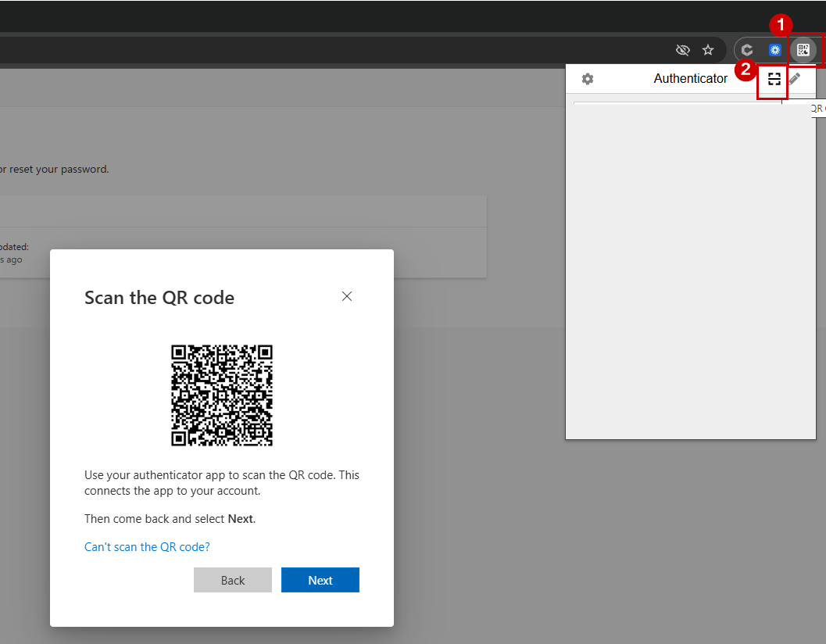This screenshot has height=644, width=826.
Task: Open the blue gear extension icon
Action: coord(774,50)
